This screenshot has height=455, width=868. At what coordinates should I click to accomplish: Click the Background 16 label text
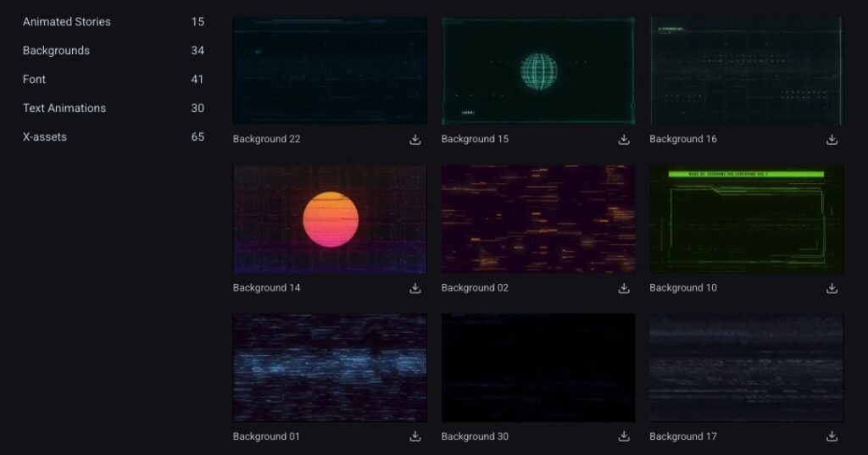pos(683,139)
